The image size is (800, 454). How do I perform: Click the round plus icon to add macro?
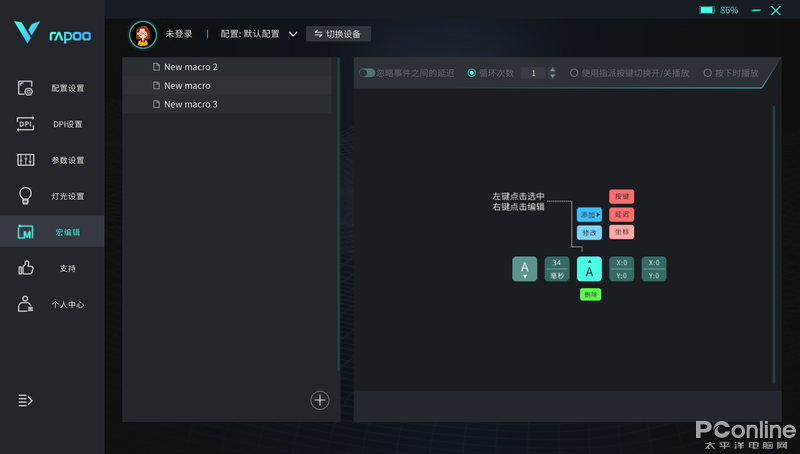(320, 400)
